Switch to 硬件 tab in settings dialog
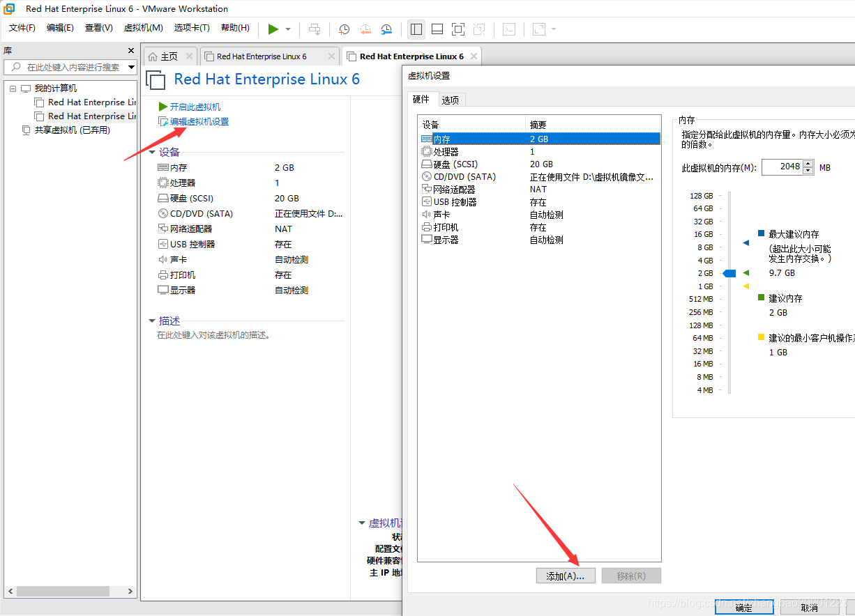855x616 pixels. click(421, 100)
